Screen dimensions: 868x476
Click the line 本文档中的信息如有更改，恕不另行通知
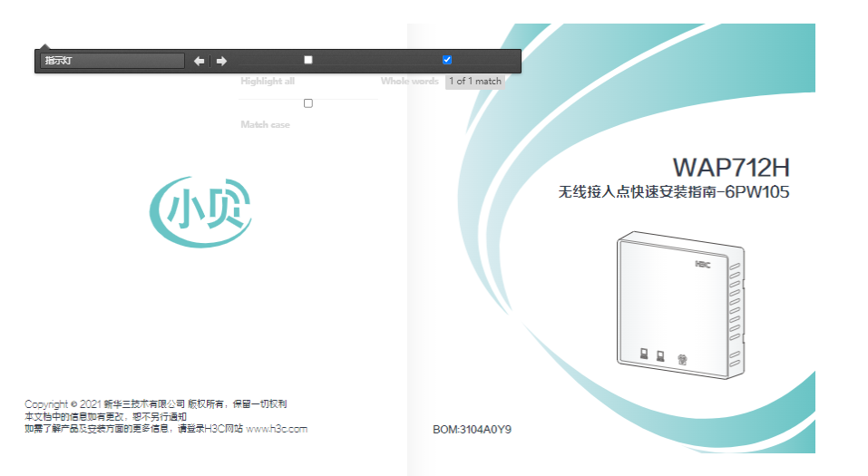point(106,416)
